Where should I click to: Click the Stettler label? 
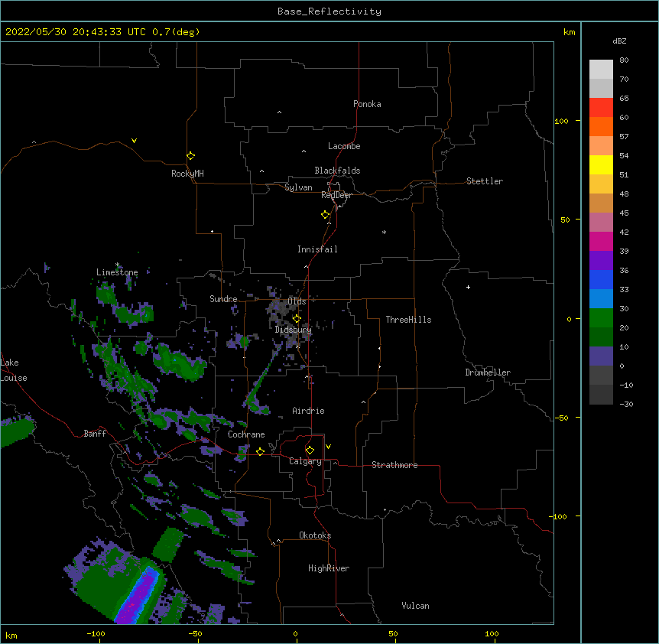click(485, 181)
